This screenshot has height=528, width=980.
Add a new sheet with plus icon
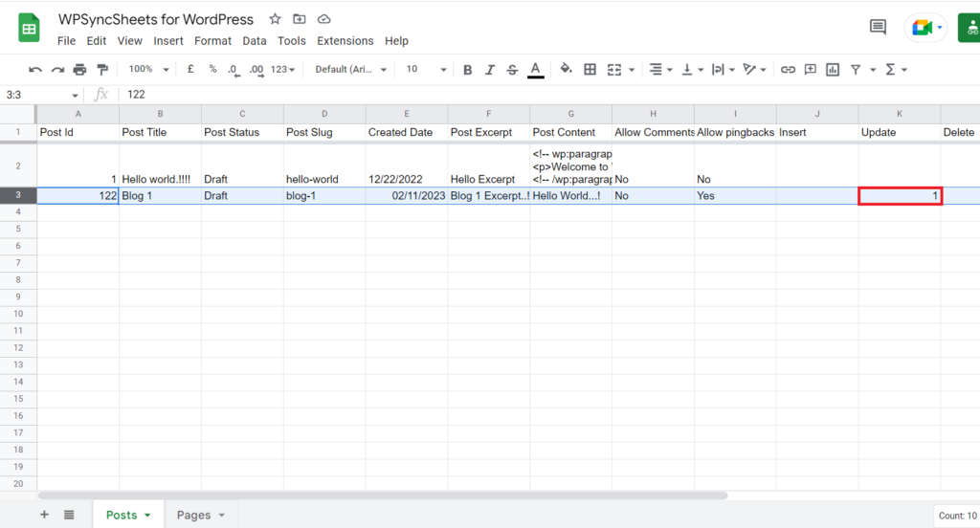44,515
